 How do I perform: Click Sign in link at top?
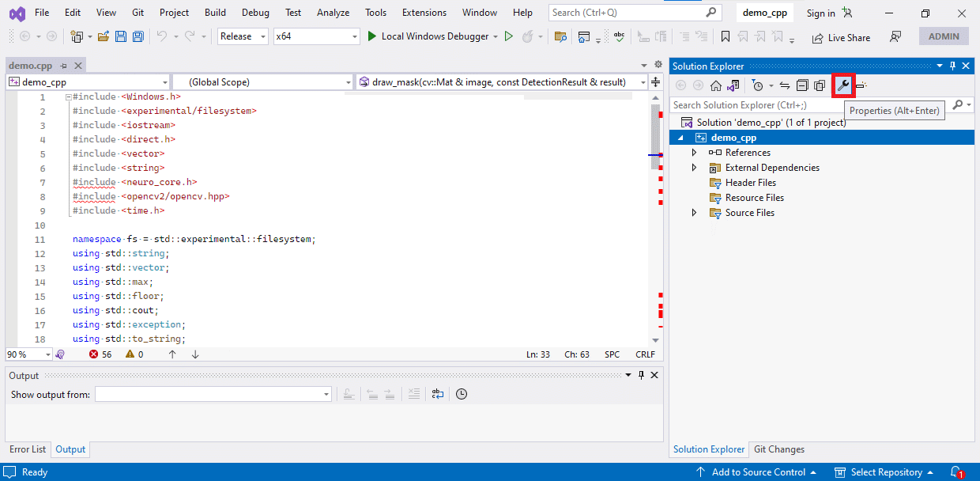(820, 13)
